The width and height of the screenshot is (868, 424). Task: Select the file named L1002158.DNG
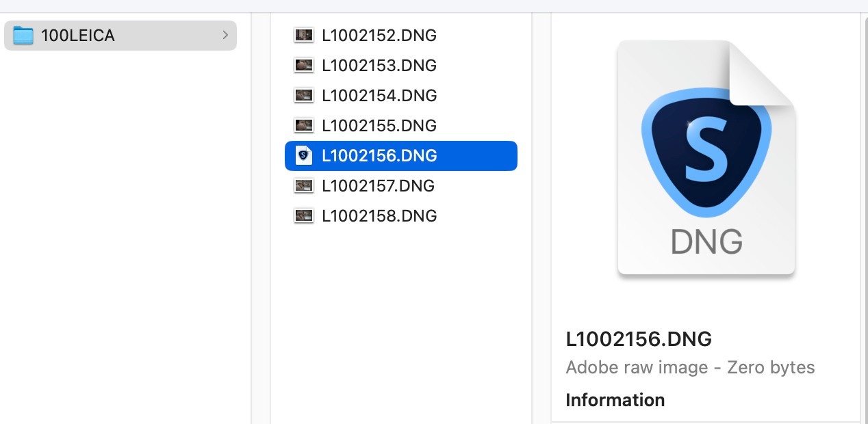click(379, 216)
